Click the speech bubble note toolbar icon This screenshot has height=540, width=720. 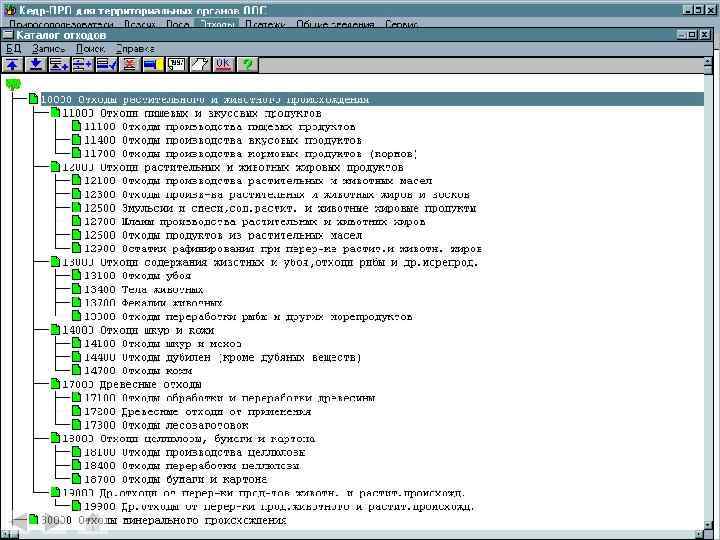[177, 65]
